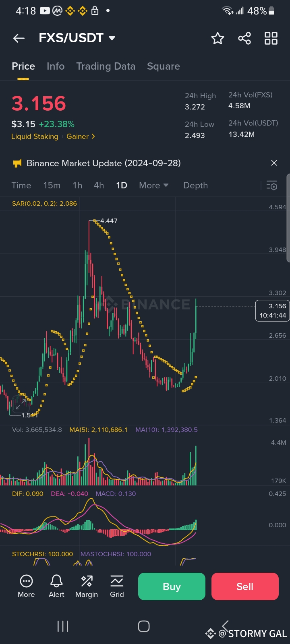This screenshot has height=644, width=290.
Task: Tap the megaphone announcement icon
Action: (17, 163)
